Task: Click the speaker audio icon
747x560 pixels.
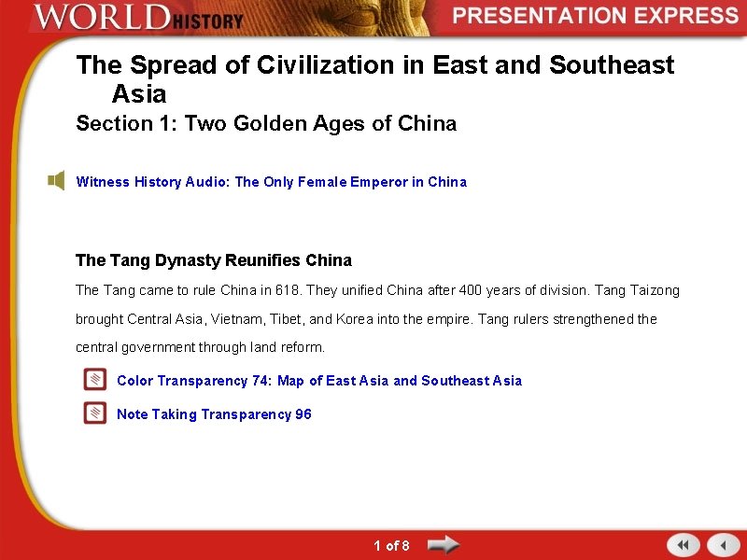Action: [56, 181]
